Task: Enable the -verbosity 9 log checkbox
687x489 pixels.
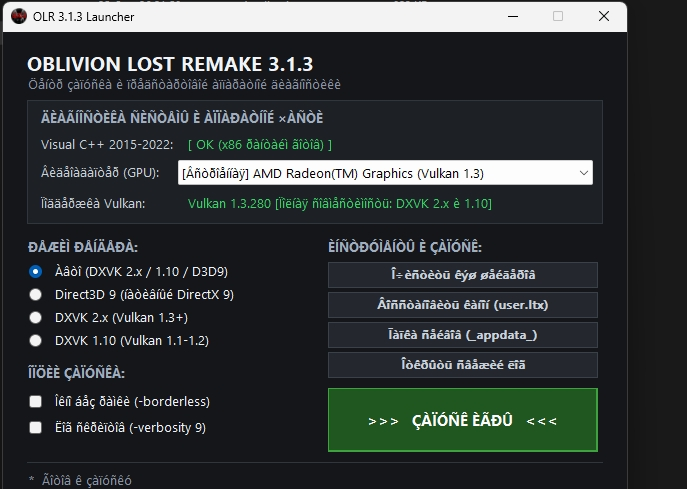Action: coord(35,427)
